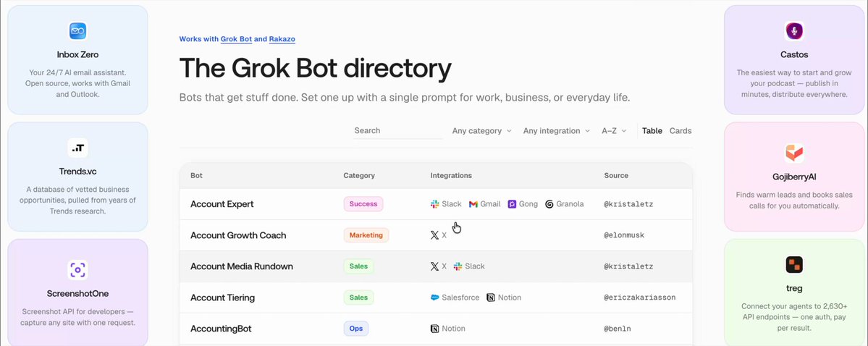Click X icon in Account Growth Coach row

[x=434, y=235]
